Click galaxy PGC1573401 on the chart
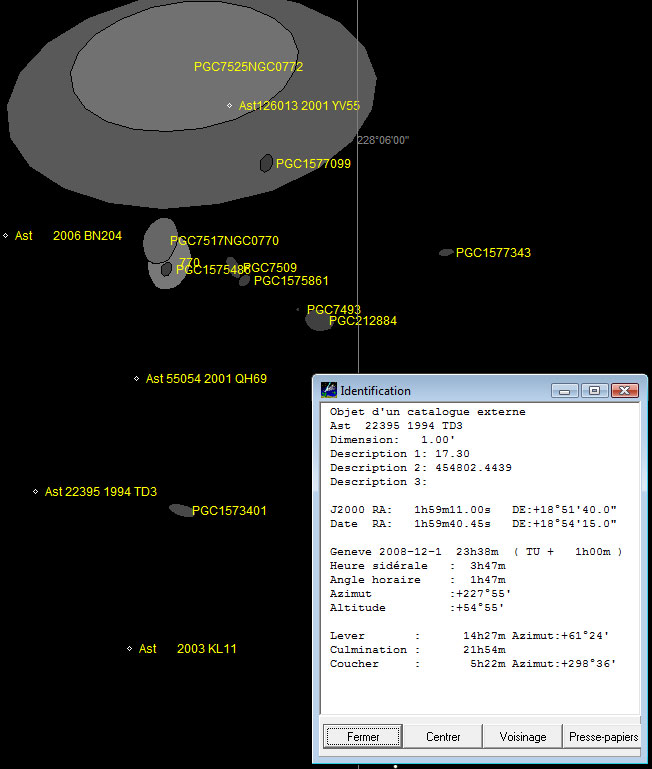 pos(181,510)
